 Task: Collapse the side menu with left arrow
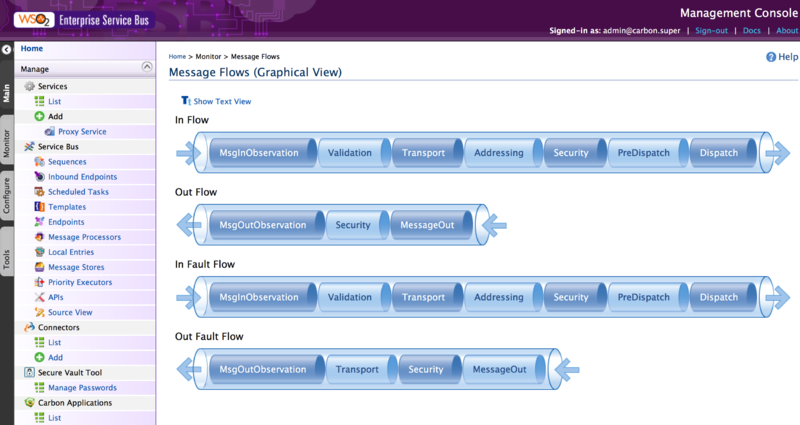click(6, 49)
